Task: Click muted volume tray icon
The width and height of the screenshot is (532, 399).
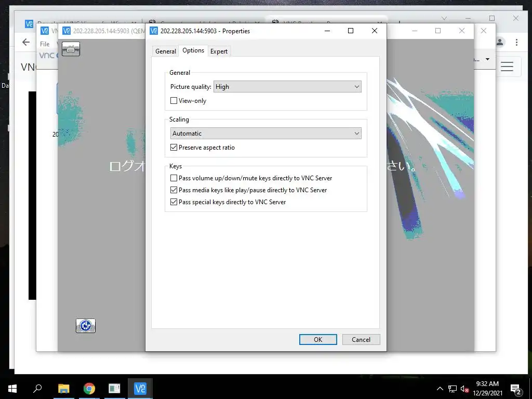Action: pos(464,389)
